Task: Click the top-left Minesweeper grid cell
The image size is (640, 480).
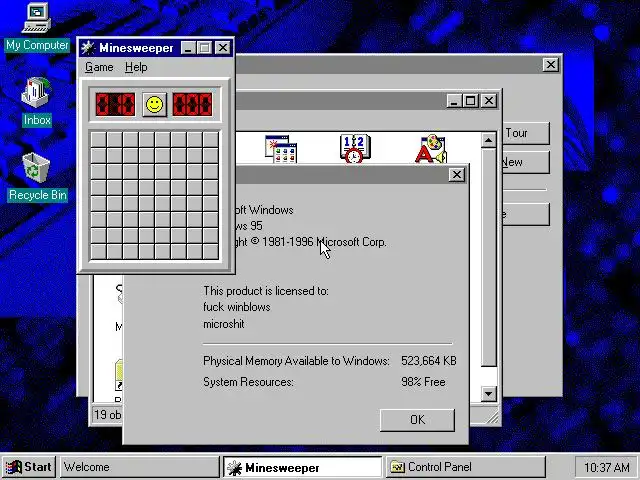Action: [99, 140]
